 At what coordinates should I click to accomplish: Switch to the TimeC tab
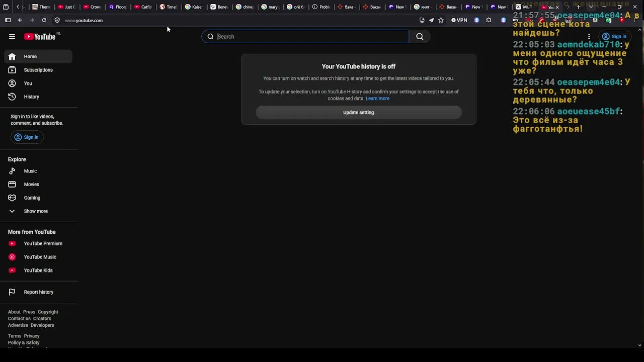pos(169,7)
